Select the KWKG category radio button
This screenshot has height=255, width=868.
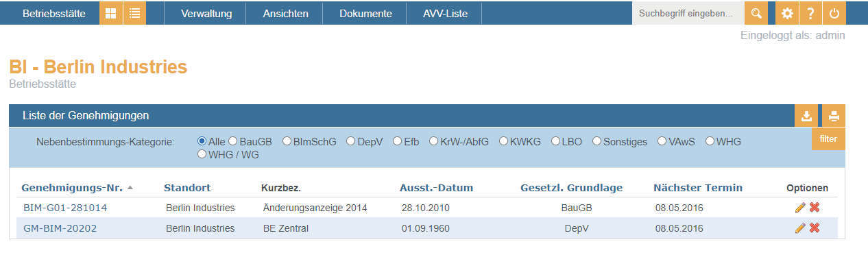point(504,141)
